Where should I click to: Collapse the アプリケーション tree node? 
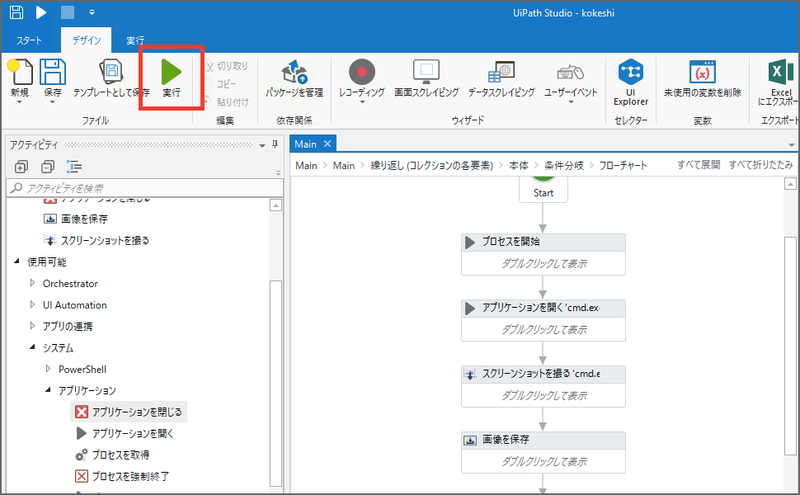[48, 390]
